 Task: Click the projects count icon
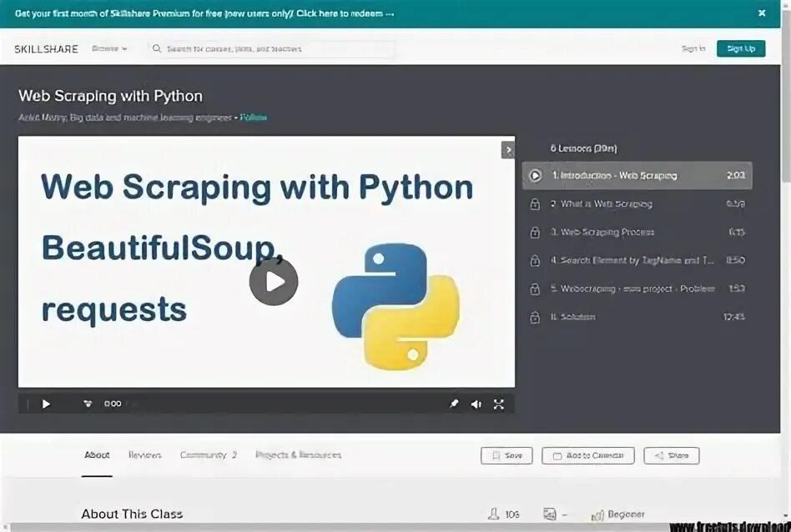coord(549,514)
